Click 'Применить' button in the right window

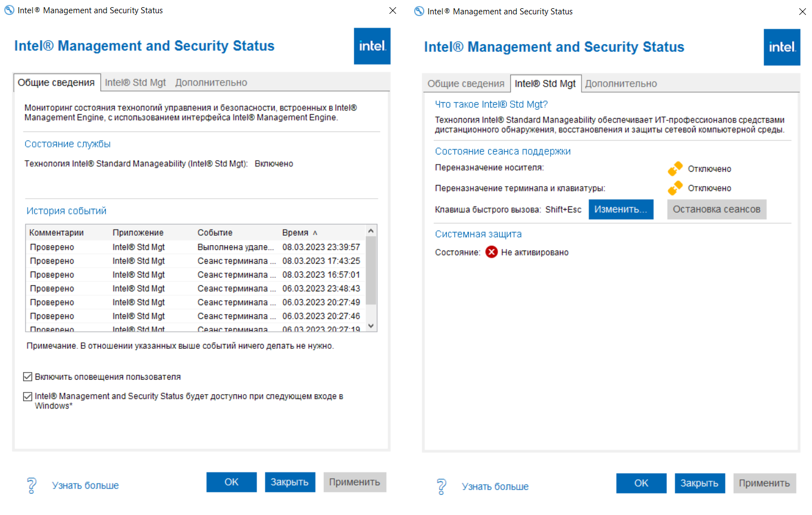[765, 483]
